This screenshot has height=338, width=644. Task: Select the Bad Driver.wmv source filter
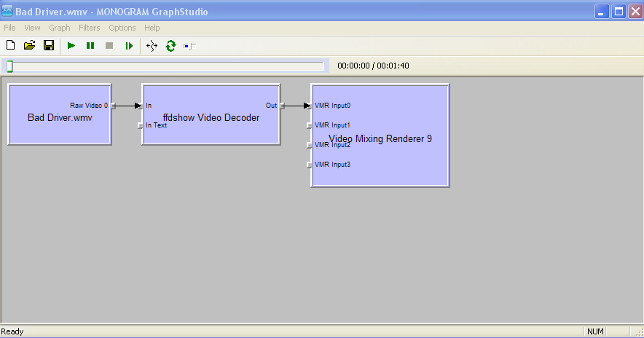point(60,114)
